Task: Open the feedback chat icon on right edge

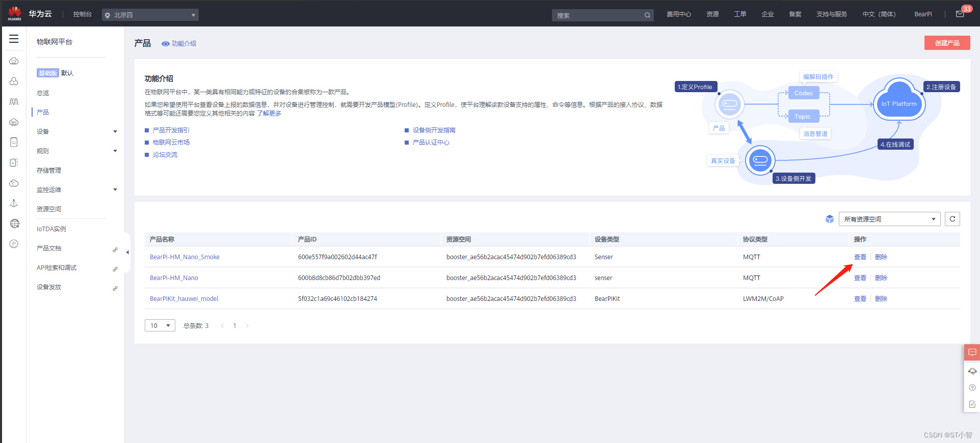Action: tap(972, 352)
